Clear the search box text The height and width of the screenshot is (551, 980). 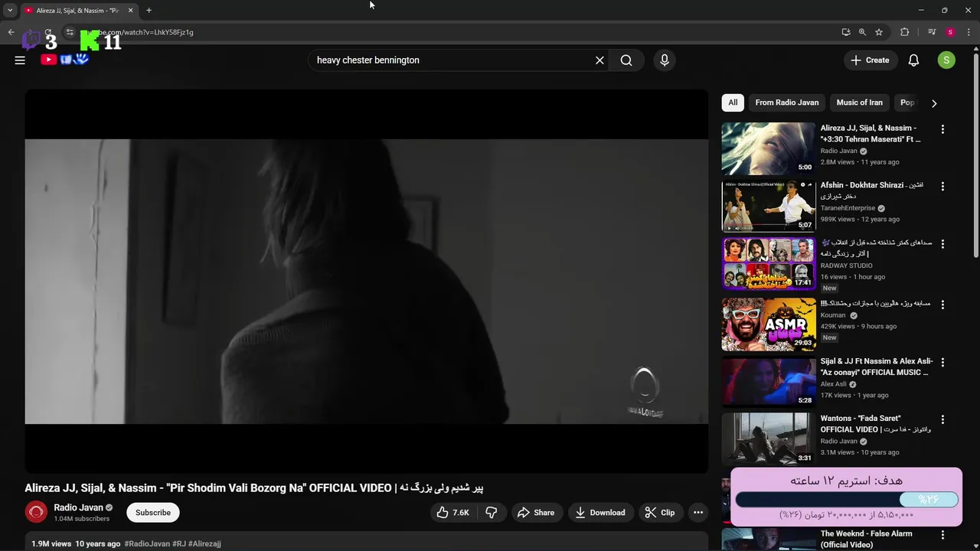(x=599, y=60)
